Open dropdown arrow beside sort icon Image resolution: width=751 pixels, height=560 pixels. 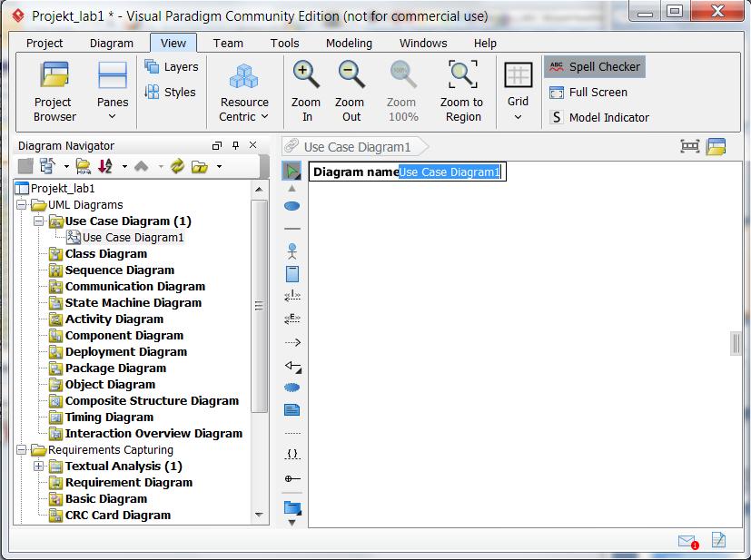pos(124,167)
